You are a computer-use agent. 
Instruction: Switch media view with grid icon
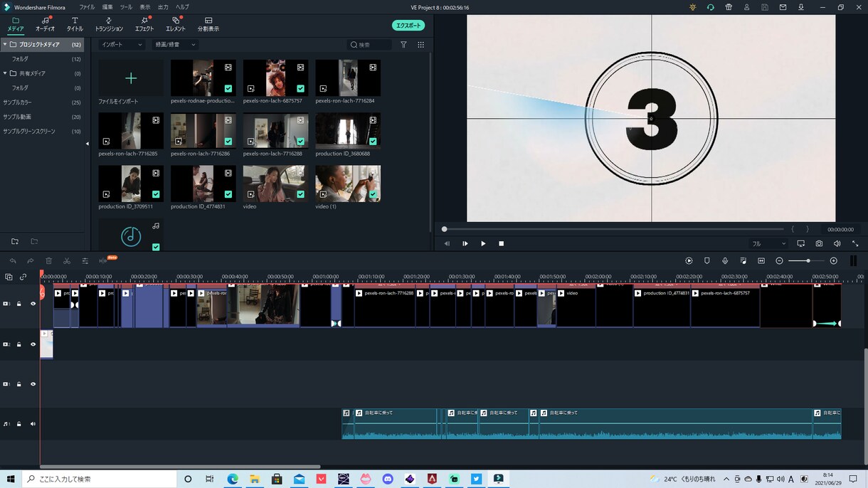pos(421,45)
